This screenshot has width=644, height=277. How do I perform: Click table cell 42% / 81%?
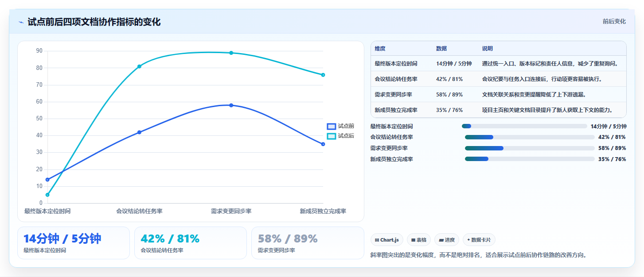[x=449, y=79]
